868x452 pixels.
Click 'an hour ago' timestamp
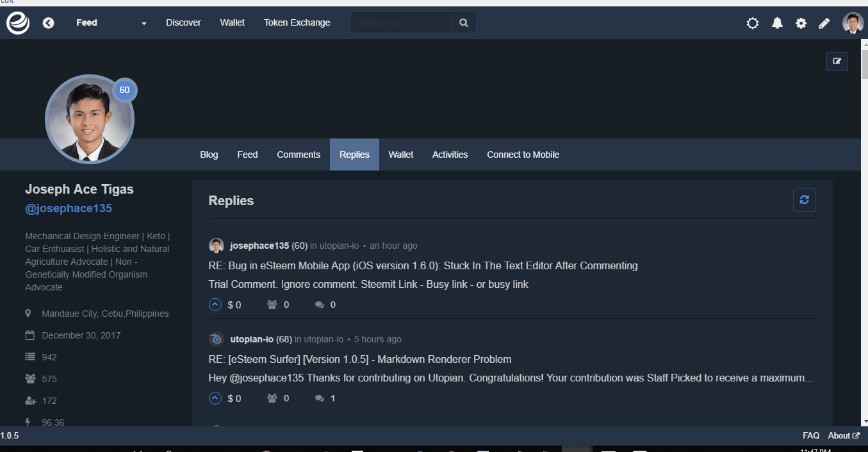tap(393, 246)
